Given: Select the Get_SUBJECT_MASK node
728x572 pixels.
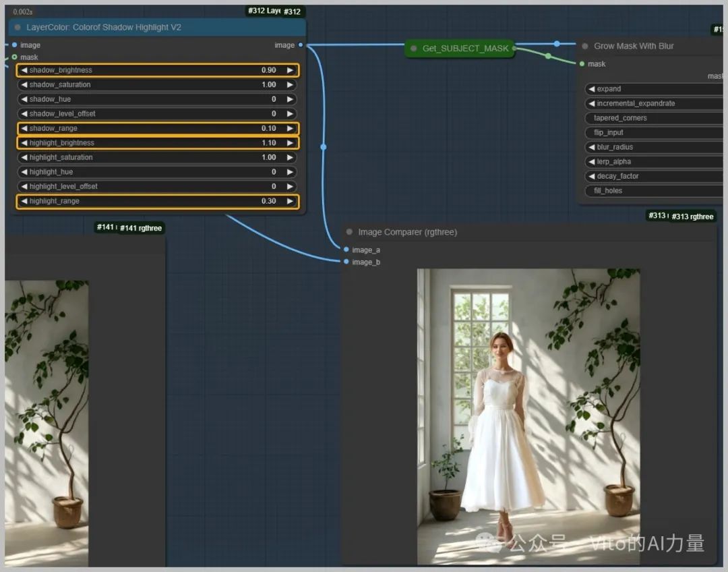Looking at the screenshot, I should pyautogui.click(x=460, y=49).
